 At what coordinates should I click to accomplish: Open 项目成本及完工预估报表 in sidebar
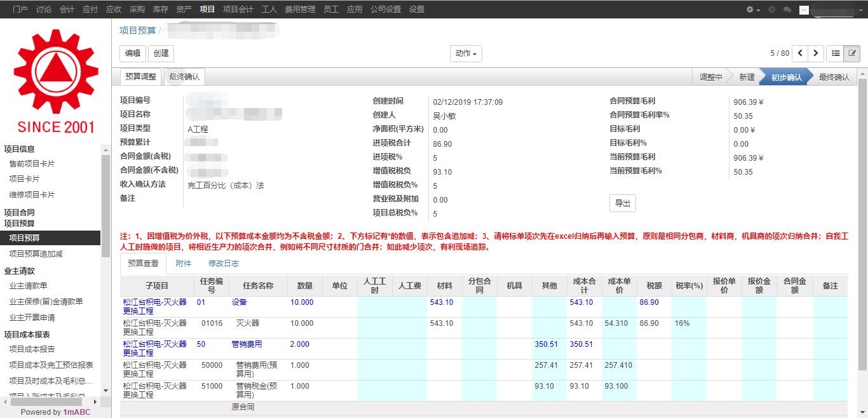click(51, 365)
